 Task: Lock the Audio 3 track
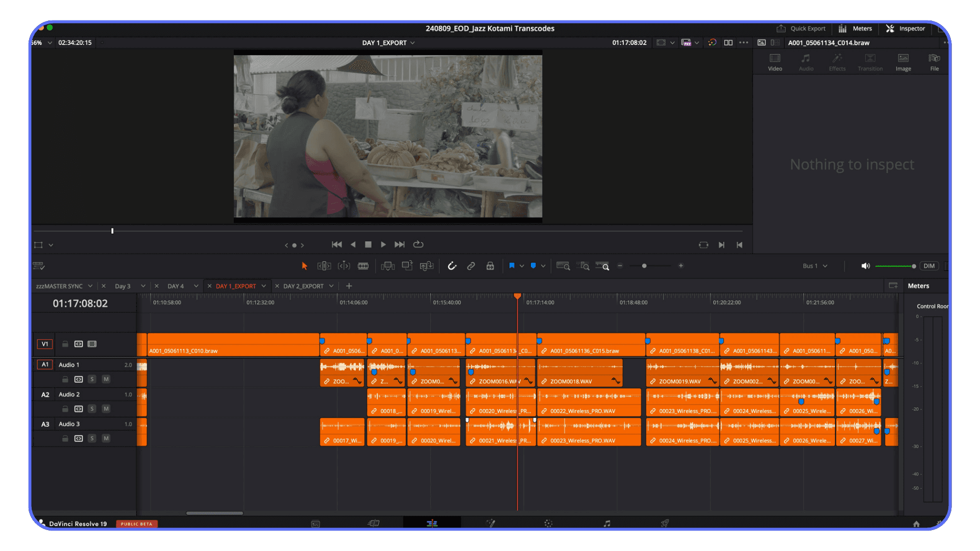pyautogui.click(x=65, y=438)
